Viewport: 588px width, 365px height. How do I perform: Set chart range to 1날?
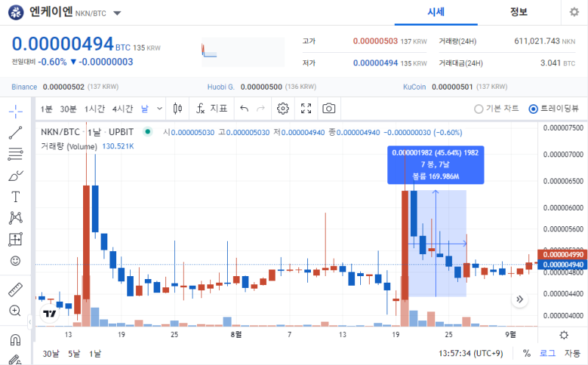click(x=96, y=354)
